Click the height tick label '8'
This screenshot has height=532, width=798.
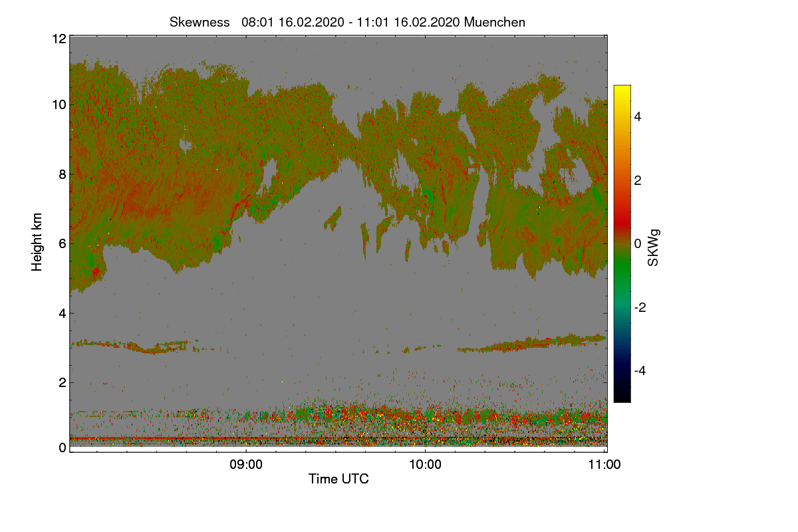click(62, 174)
